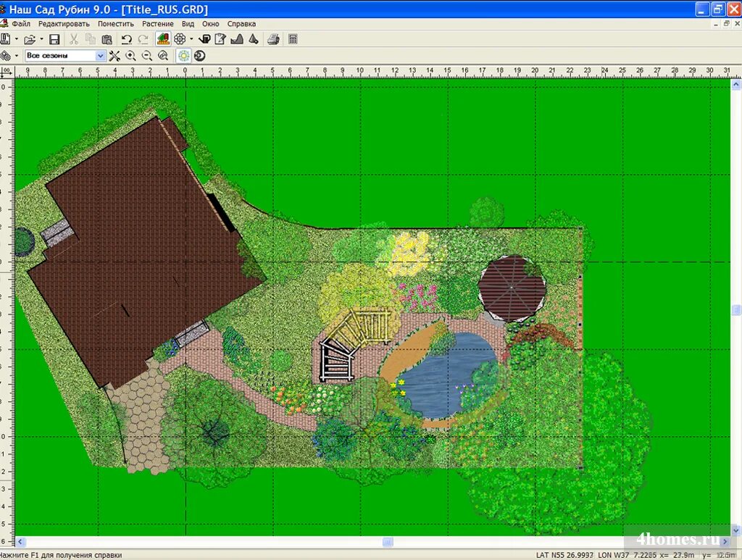The height and width of the screenshot is (560, 742).
Task: Expand the arrow beside the flower icon
Action: pos(191,39)
